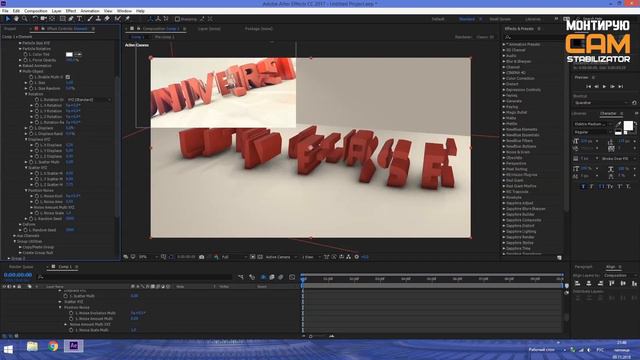Toggle stopwatch for 1. X Rotation
This screenshot has height=360, width=640.
tap(37, 105)
